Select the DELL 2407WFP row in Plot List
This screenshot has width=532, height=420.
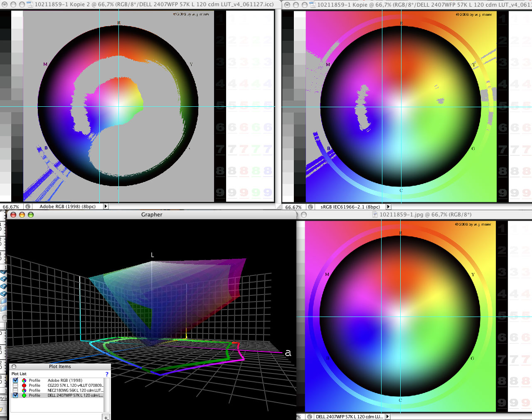[75, 395]
